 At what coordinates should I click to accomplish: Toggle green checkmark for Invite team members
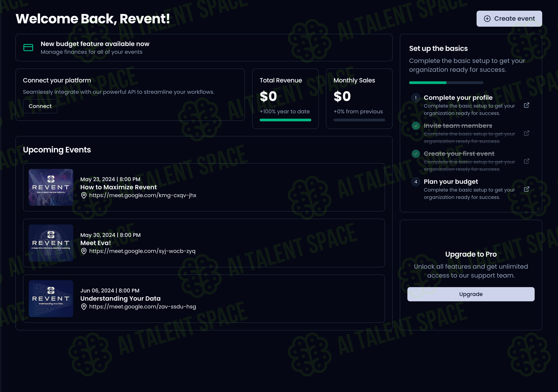[x=416, y=126]
